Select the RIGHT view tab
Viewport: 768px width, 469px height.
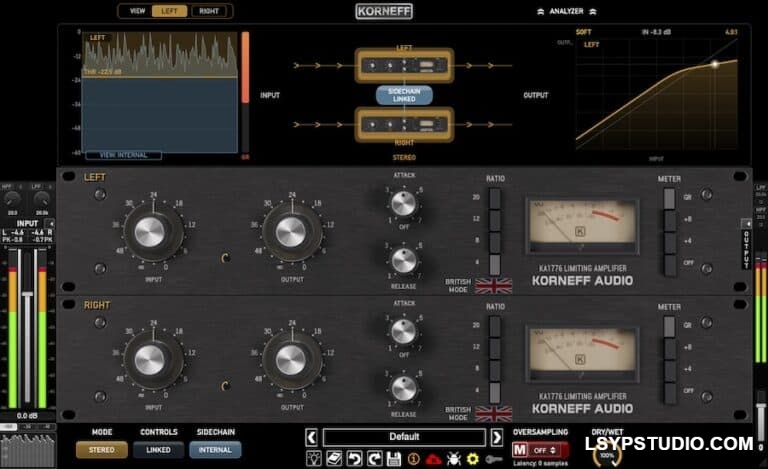tap(209, 11)
